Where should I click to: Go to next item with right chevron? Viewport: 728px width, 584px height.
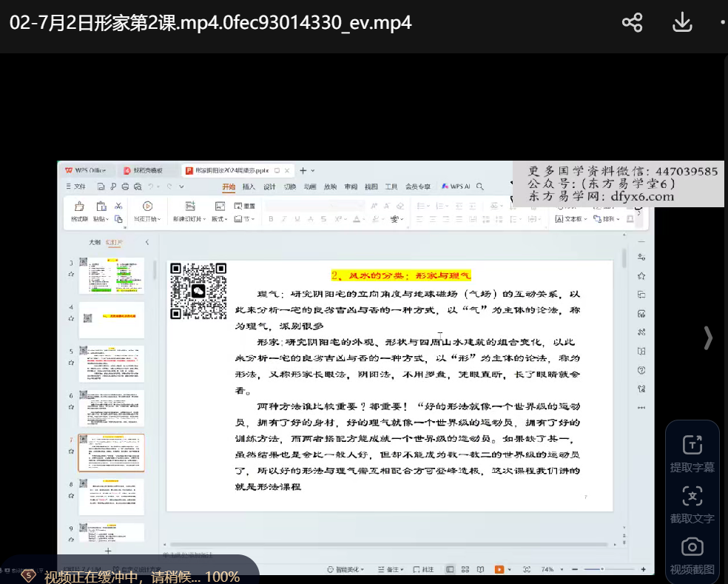coord(708,338)
